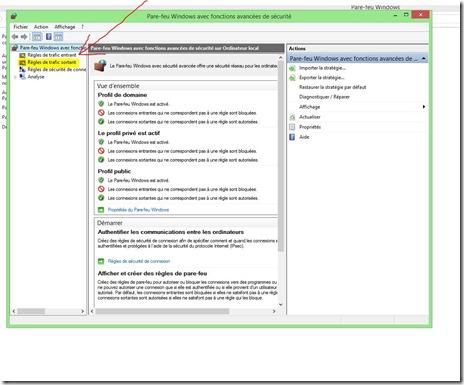This screenshot has width=464, height=385.
Task: Toggle the action pane toolbar icon
Action: coord(58,37)
